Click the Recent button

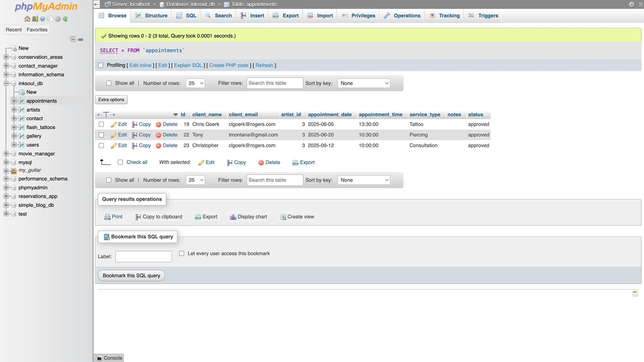coord(14,30)
